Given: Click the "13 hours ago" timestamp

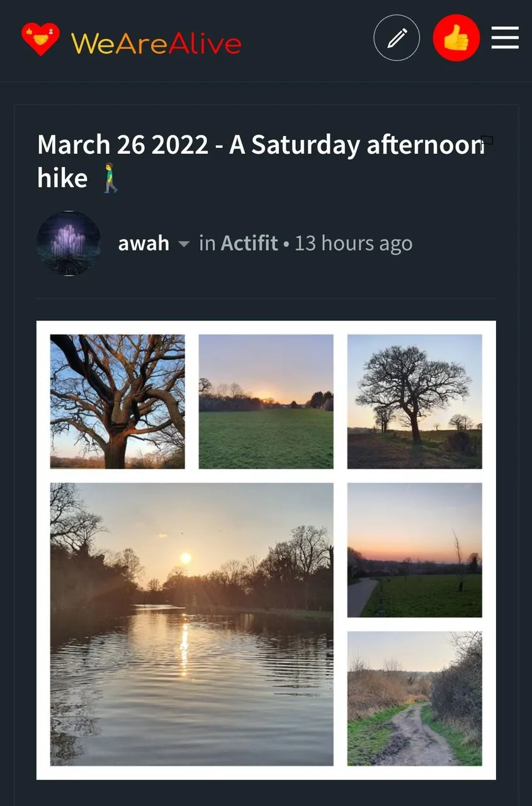Looking at the screenshot, I should 353,243.
